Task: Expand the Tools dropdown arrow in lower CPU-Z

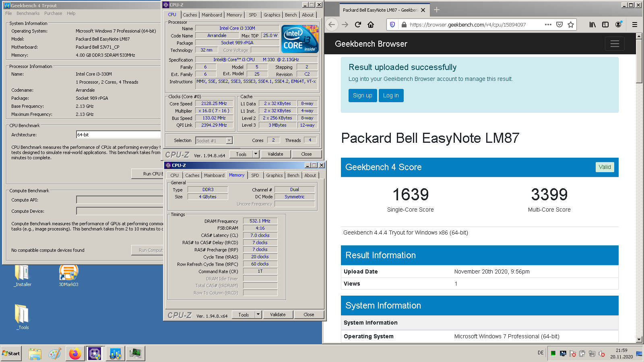Action: (x=258, y=315)
